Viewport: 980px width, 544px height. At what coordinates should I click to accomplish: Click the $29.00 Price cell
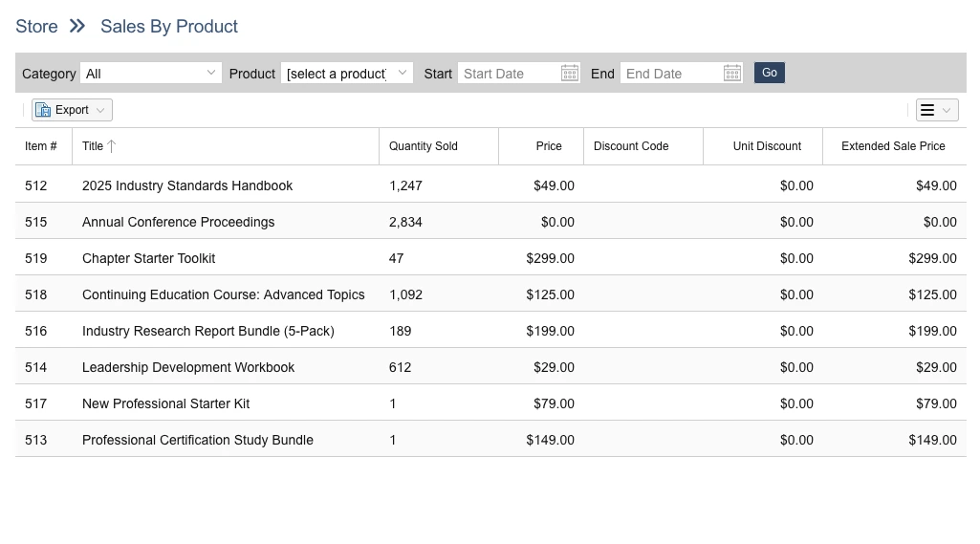554,367
